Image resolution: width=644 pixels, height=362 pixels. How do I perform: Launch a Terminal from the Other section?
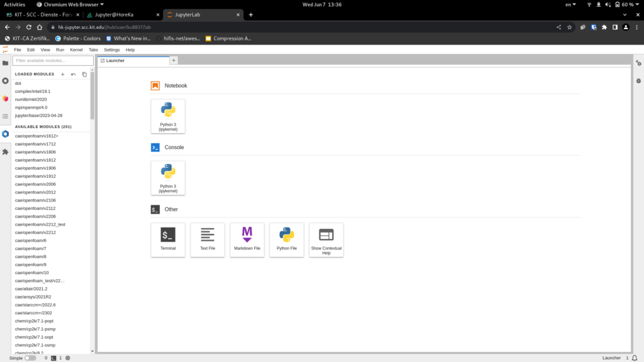coord(168,239)
